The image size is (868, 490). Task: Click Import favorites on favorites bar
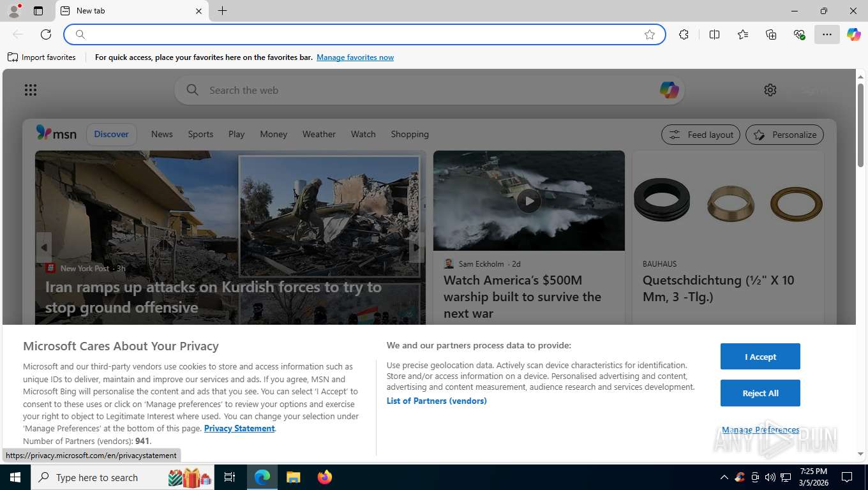point(41,57)
